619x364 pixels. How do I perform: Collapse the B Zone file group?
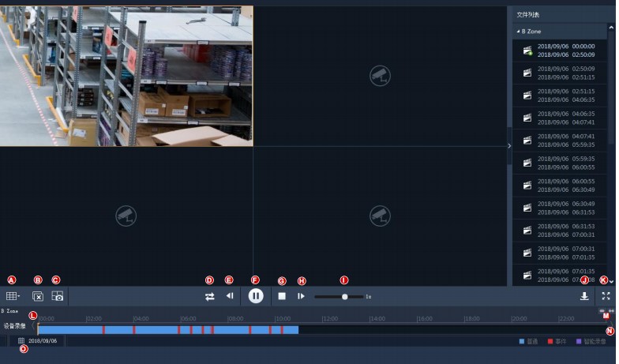point(518,32)
